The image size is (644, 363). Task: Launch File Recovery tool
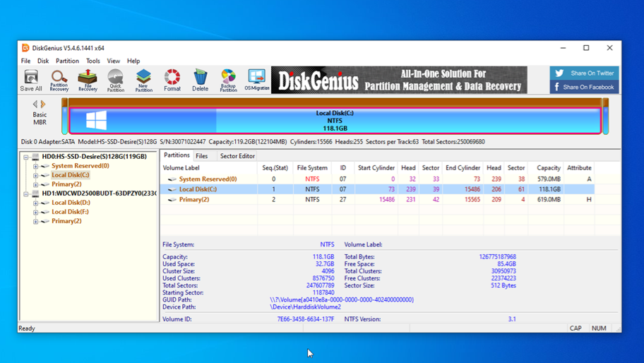pyautogui.click(x=88, y=80)
